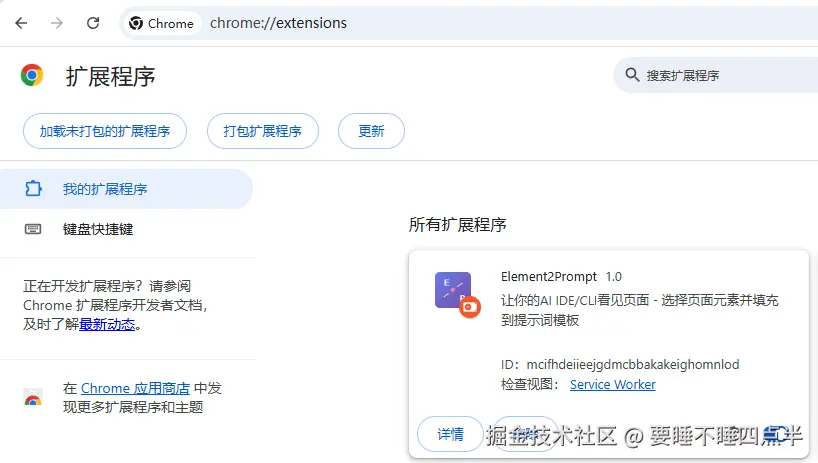Click the orange unpacked badge on extension icon
Viewport: 818px width, 463px height.
(470, 307)
